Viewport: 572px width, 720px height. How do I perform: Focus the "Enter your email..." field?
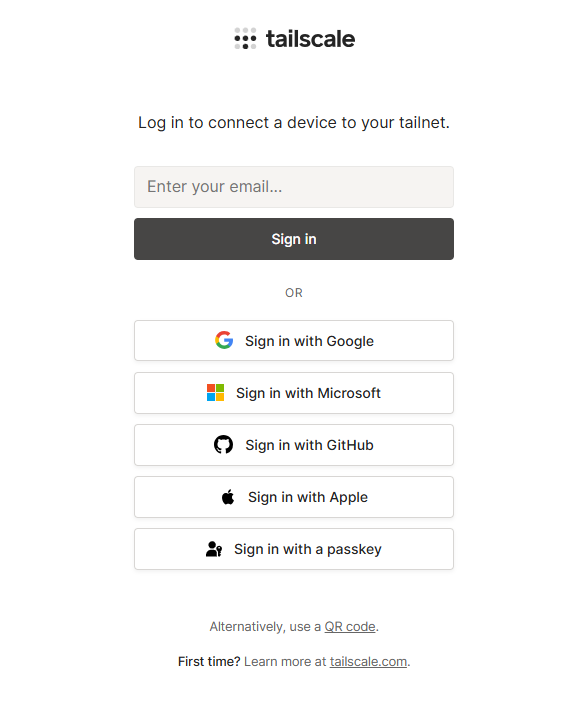(294, 187)
